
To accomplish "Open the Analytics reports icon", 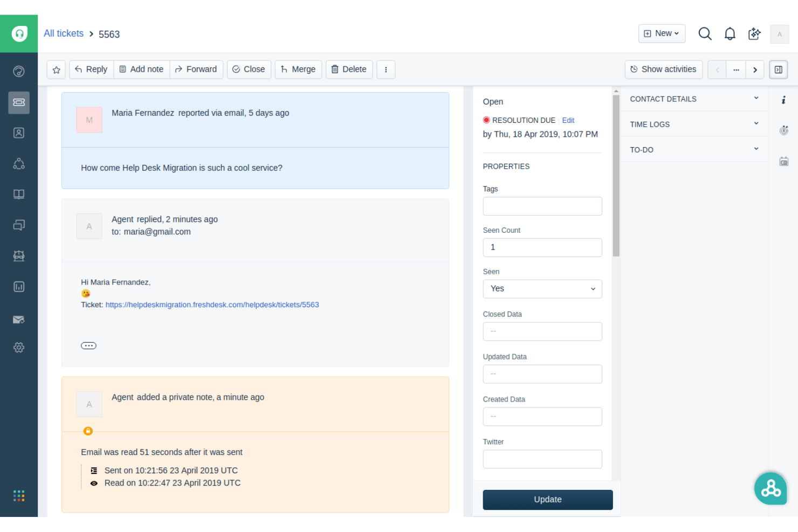I will click(19, 286).
